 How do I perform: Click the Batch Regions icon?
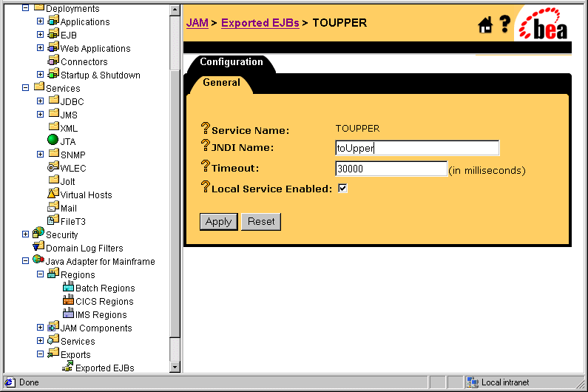click(x=68, y=286)
